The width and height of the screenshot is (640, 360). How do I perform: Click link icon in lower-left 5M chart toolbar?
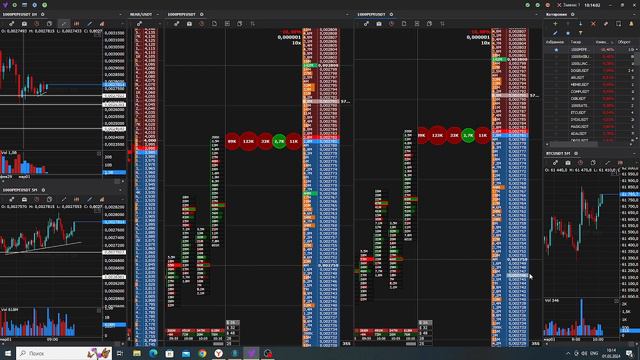pos(11,199)
